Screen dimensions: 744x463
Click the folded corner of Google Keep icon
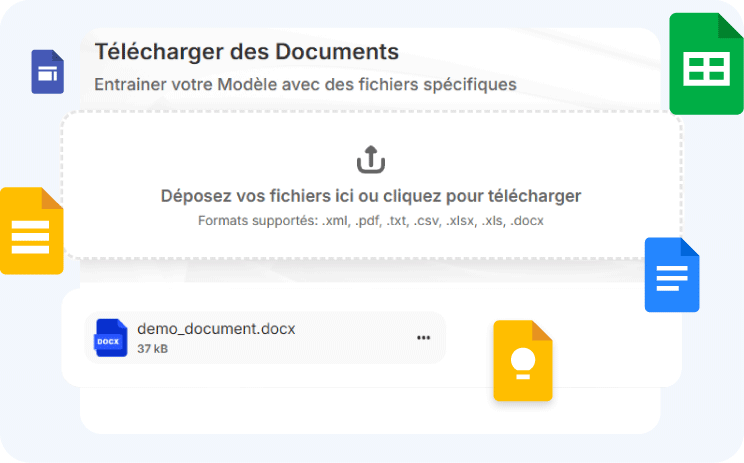coord(542,331)
